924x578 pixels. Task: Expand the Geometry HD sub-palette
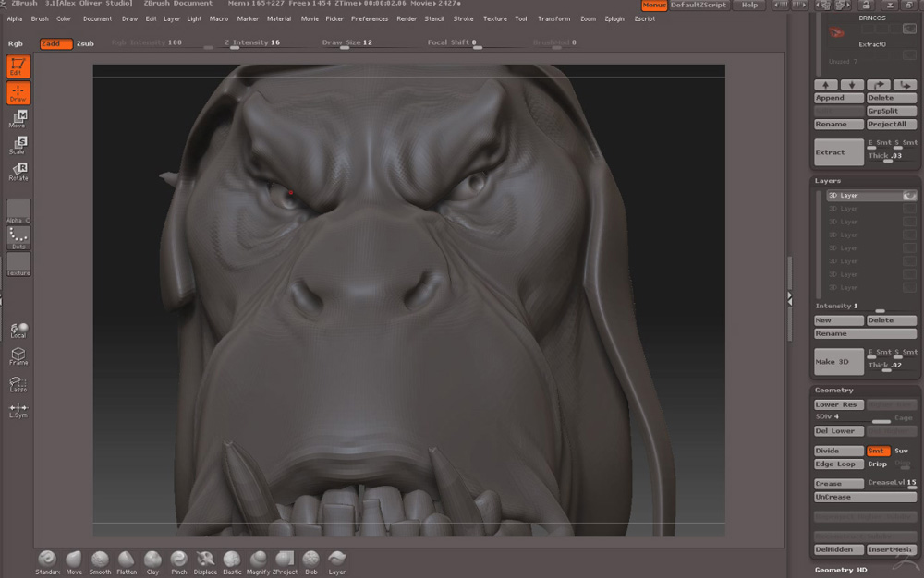point(842,570)
